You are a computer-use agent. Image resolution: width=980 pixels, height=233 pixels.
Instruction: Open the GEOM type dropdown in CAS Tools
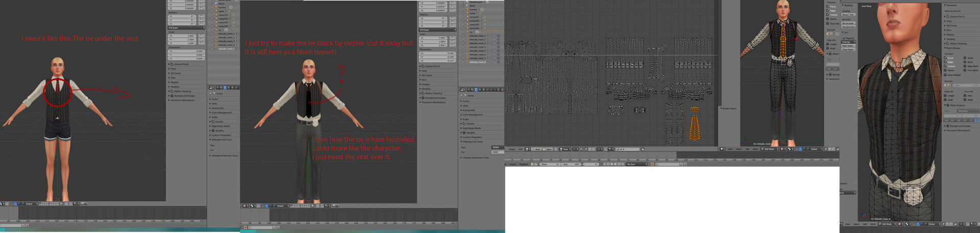498,147
